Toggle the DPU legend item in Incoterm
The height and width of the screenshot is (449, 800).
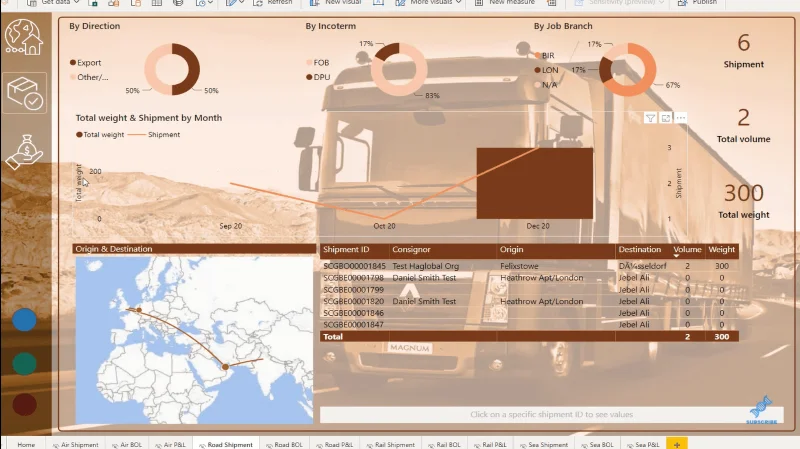(x=318, y=77)
